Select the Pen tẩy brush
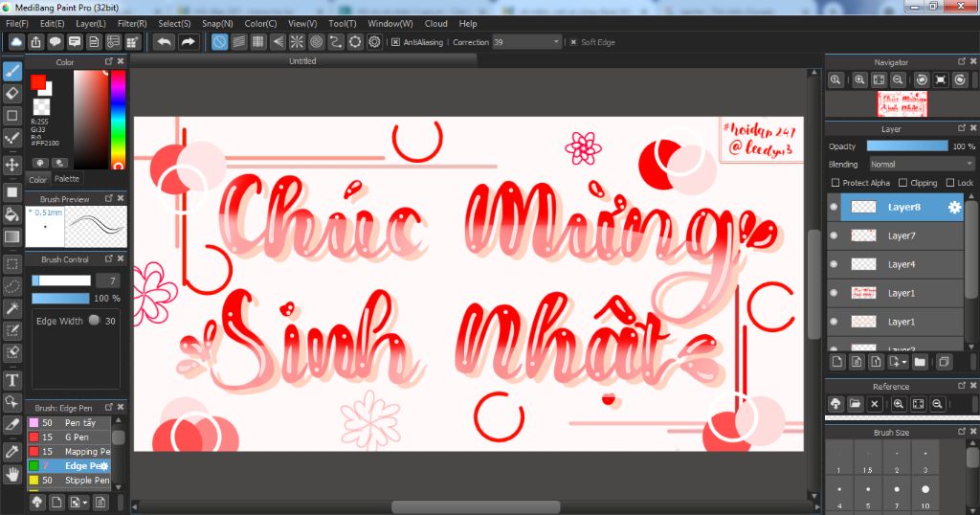The width and height of the screenshot is (980, 515). point(69,422)
